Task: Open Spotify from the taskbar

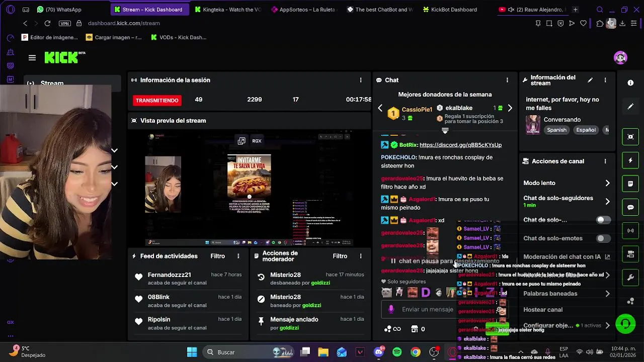Action: (x=397, y=352)
